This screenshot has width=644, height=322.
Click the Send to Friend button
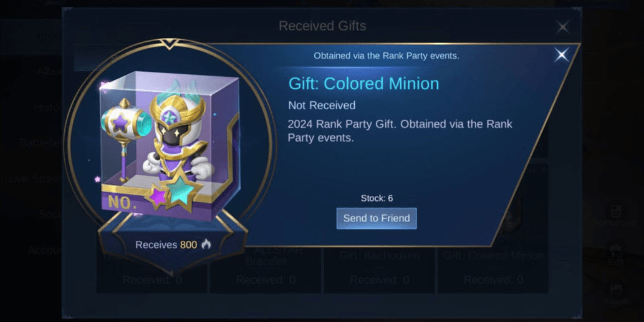click(x=377, y=218)
